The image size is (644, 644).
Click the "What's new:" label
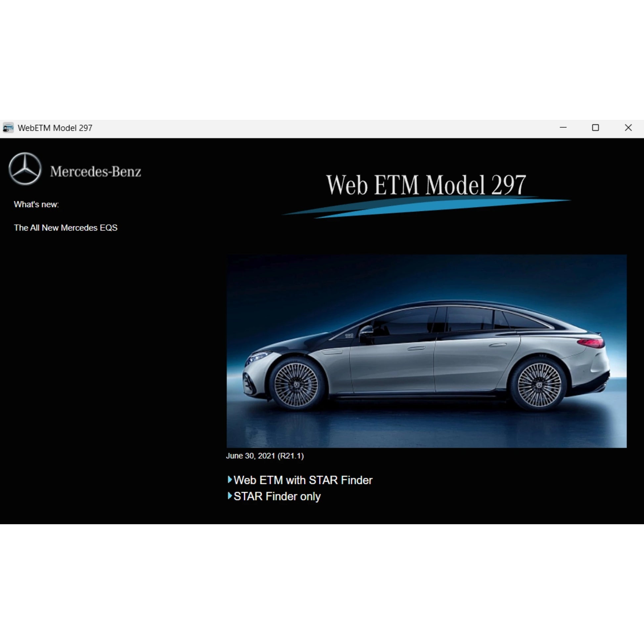(x=36, y=204)
